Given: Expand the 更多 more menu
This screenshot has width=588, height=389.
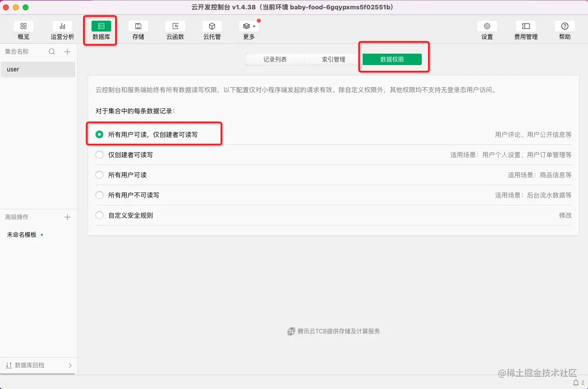Looking at the screenshot, I should [248, 30].
